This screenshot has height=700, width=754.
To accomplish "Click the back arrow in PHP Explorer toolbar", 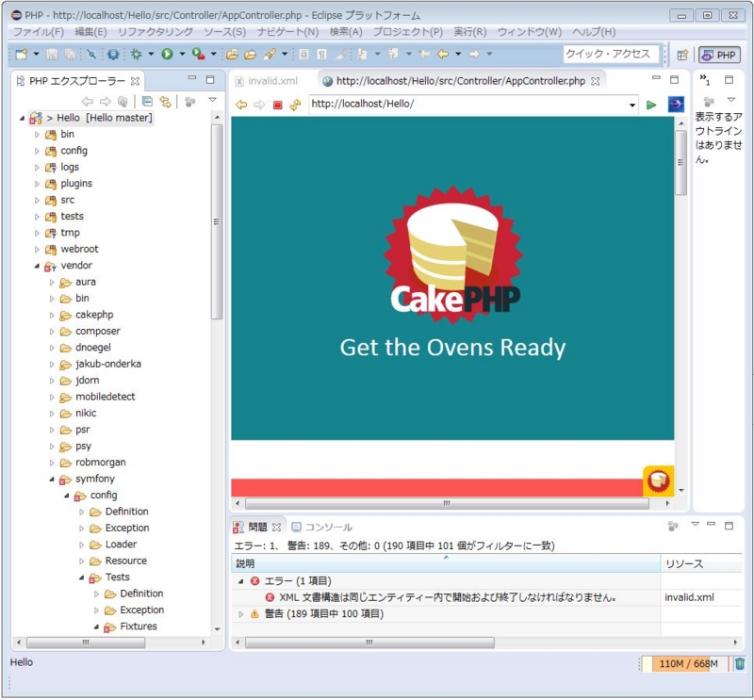I will [87, 102].
